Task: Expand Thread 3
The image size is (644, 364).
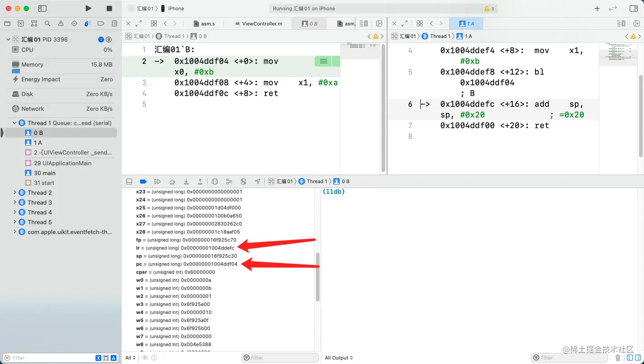Action: pyautogui.click(x=15, y=202)
